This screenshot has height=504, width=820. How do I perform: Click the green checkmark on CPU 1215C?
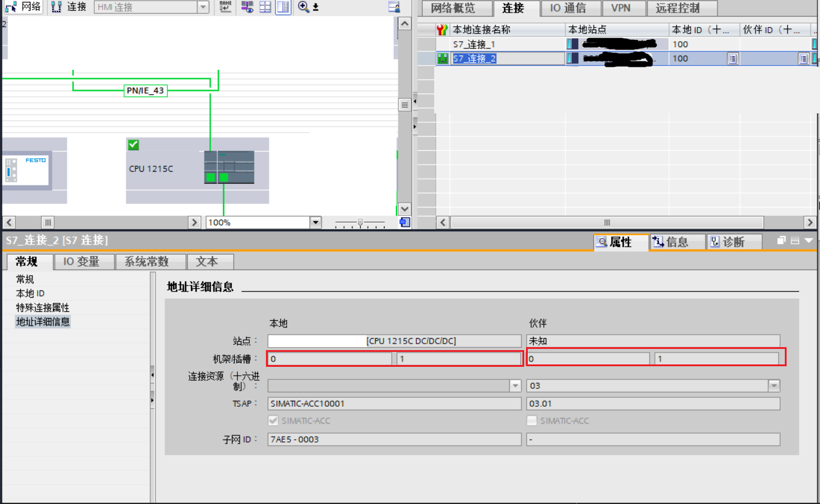133,144
